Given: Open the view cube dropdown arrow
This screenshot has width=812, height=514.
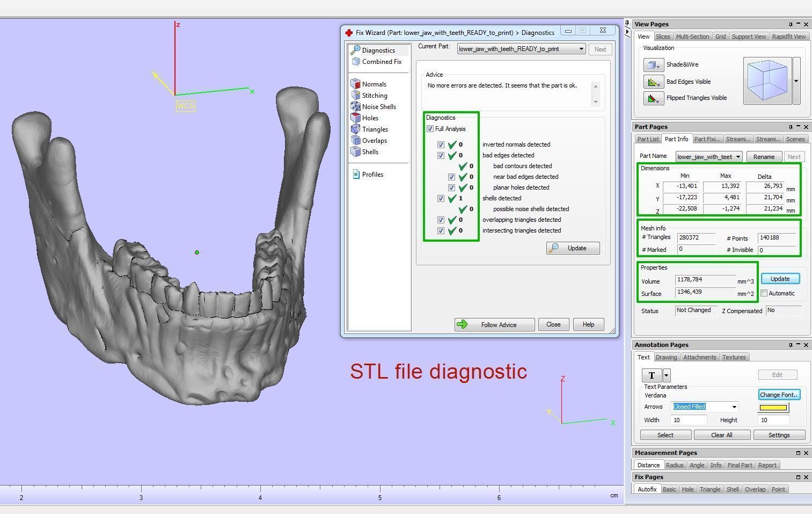Looking at the screenshot, I should point(796,81).
